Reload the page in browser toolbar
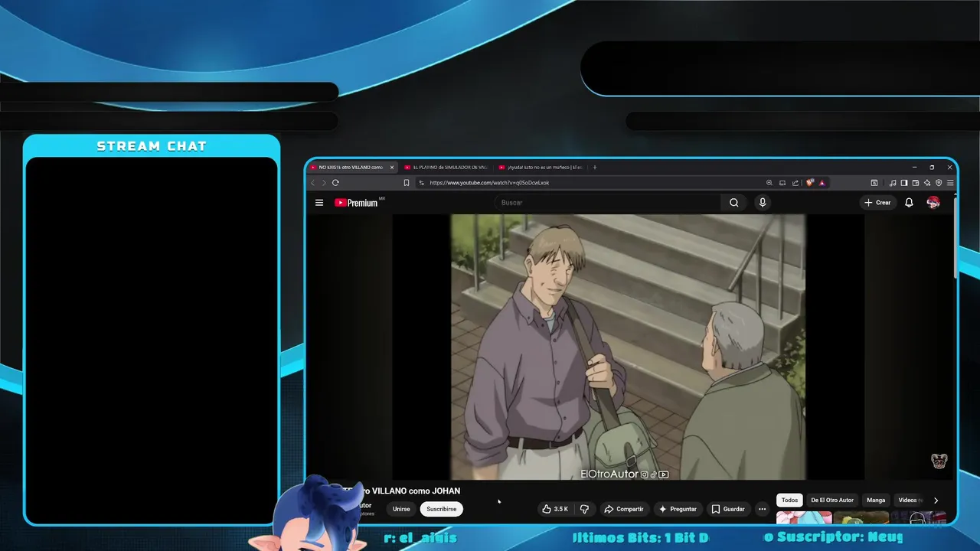980x551 pixels. point(335,183)
